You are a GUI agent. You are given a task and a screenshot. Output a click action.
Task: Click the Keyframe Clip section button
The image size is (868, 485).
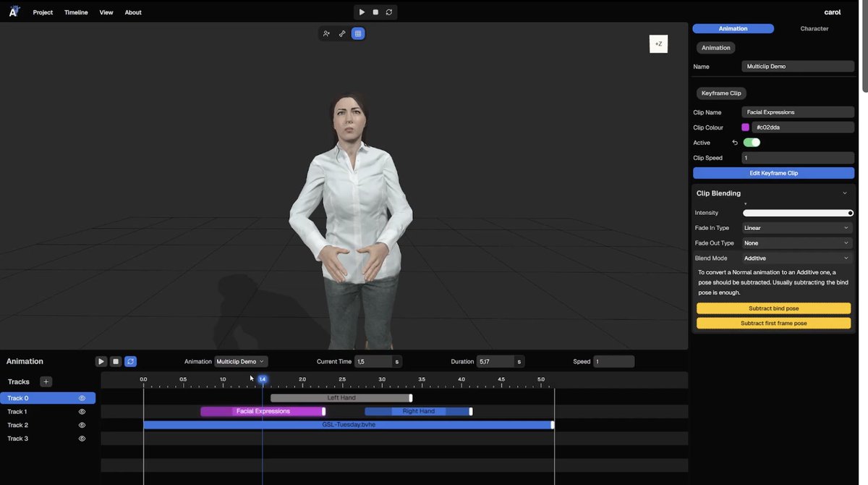(721, 93)
